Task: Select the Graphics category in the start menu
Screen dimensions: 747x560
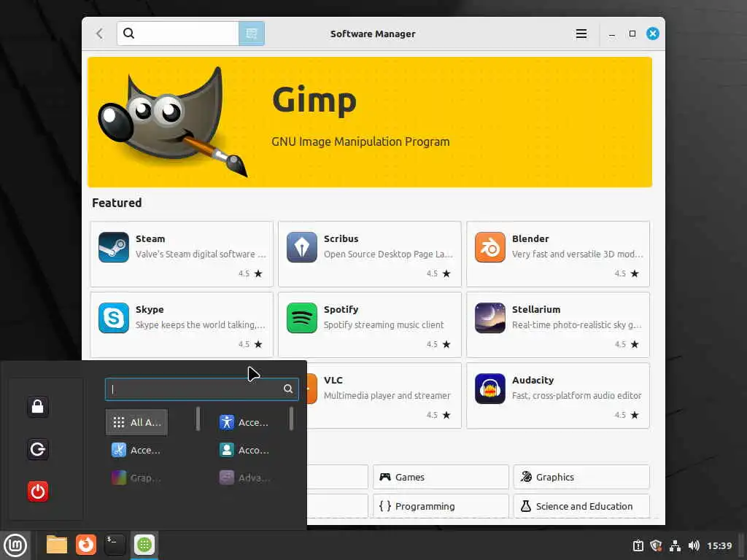Action: pyautogui.click(x=136, y=477)
